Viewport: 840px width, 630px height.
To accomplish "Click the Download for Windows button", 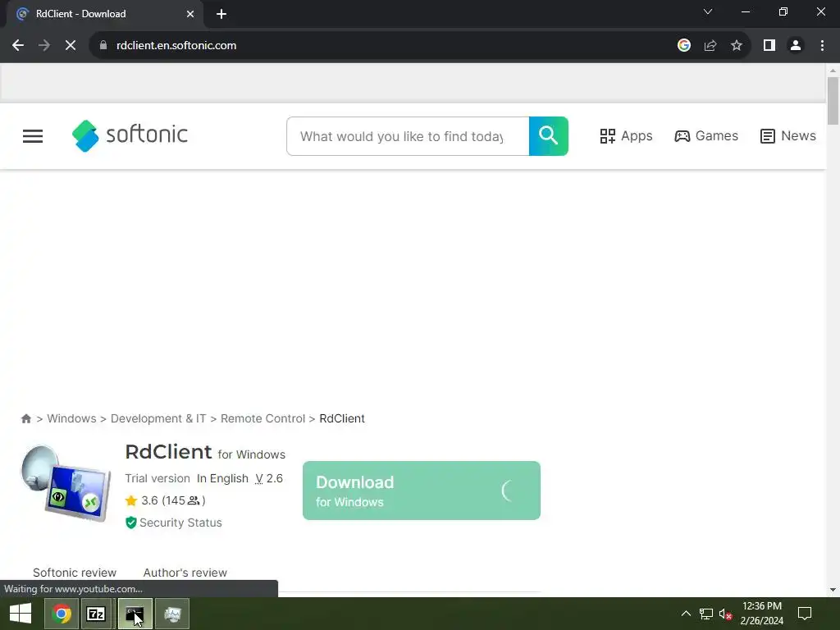I will click(x=421, y=491).
